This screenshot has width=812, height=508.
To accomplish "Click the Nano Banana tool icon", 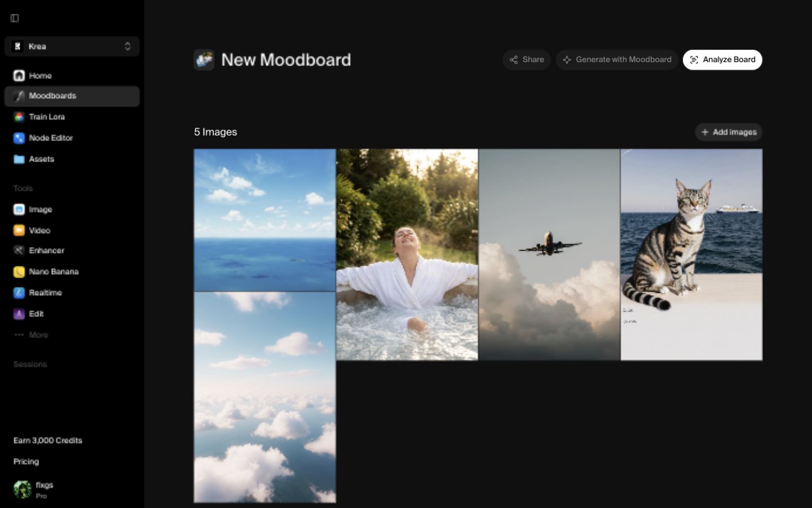I will pos(19,271).
